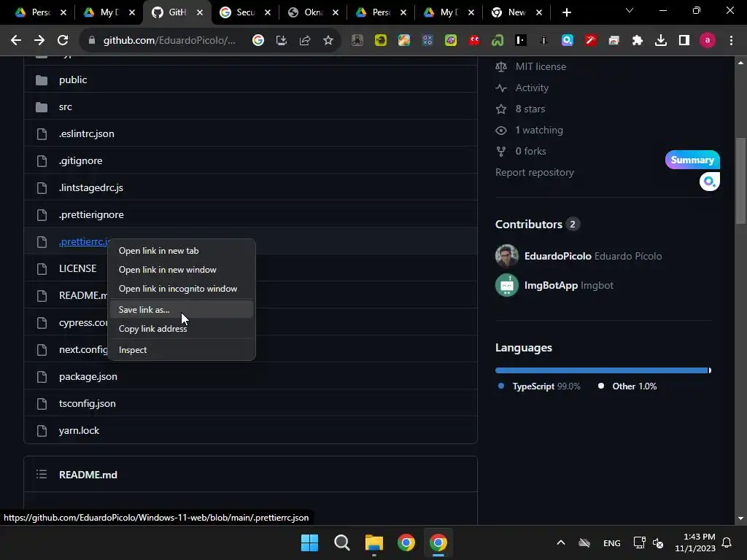Click the browser back arrow

click(x=16, y=41)
